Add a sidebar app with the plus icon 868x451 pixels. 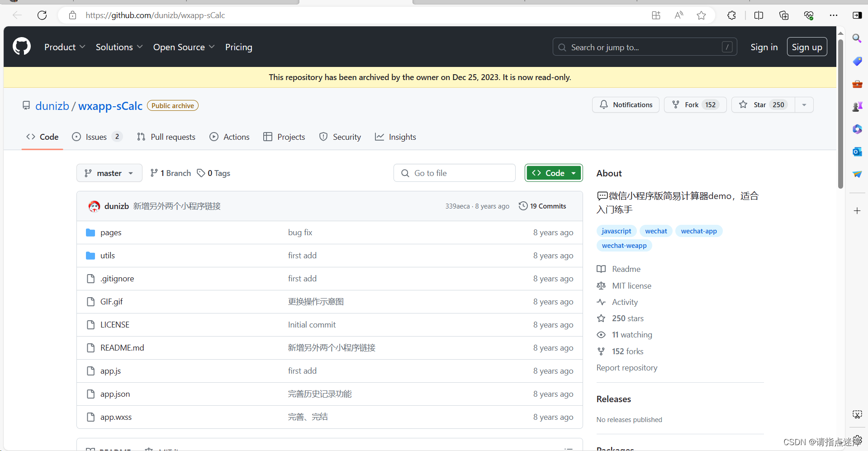pyautogui.click(x=857, y=211)
